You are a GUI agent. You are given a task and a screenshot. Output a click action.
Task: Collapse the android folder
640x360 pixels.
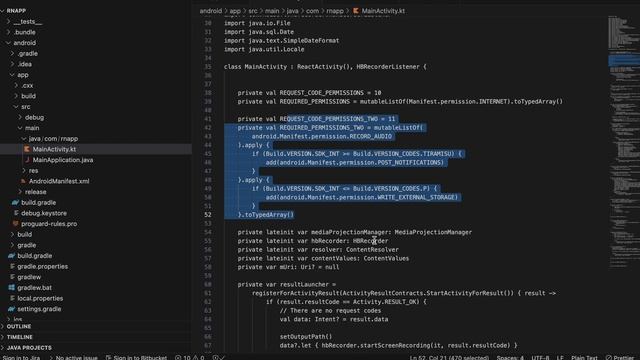point(8,43)
